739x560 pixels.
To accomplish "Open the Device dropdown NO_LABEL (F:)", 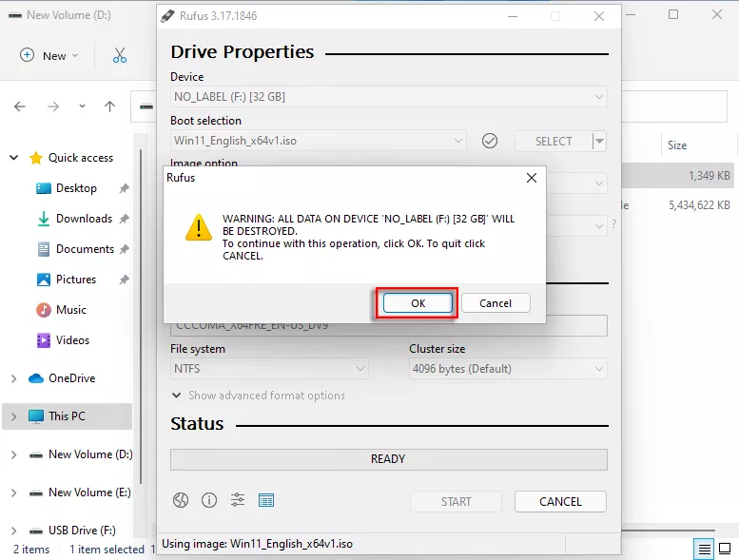I will 388,97.
